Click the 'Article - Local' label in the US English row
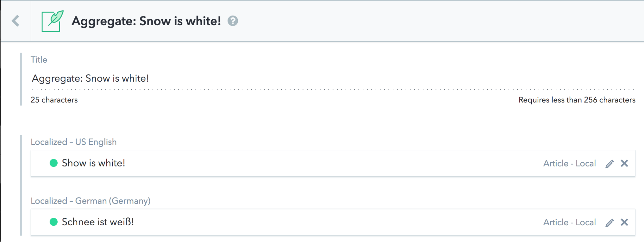 [x=570, y=164]
